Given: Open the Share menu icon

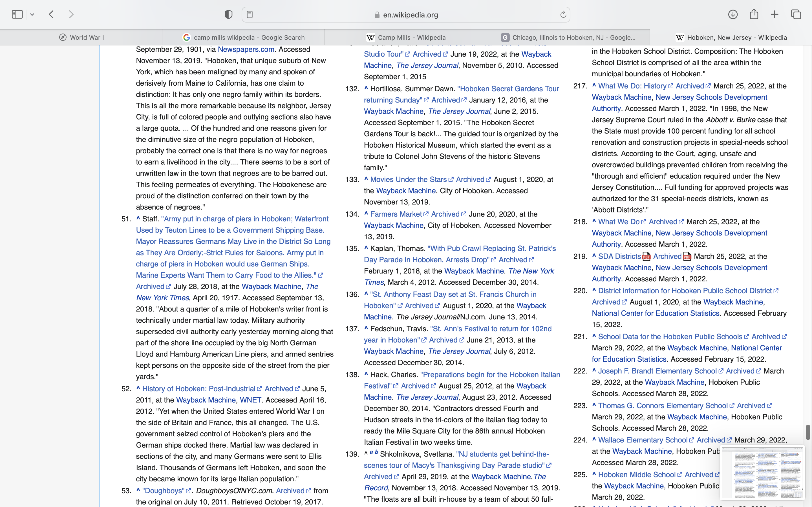Looking at the screenshot, I should point(754,14).
